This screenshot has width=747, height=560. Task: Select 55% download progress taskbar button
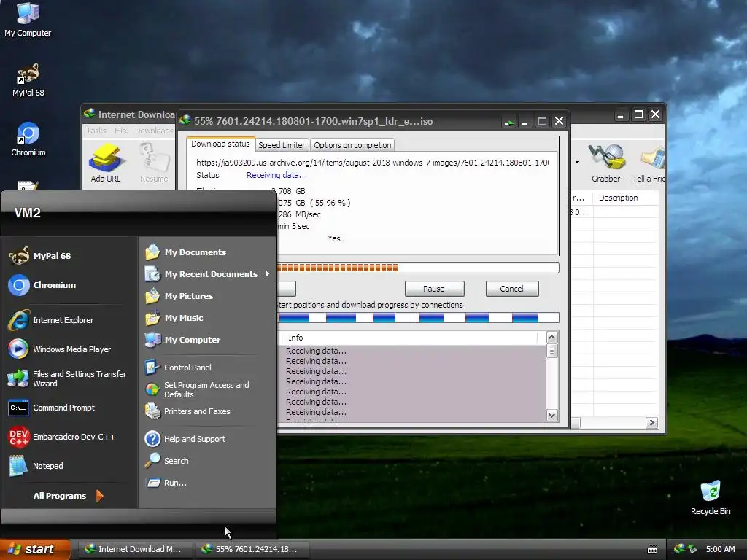pyautogui.click(x=252, y=549)
